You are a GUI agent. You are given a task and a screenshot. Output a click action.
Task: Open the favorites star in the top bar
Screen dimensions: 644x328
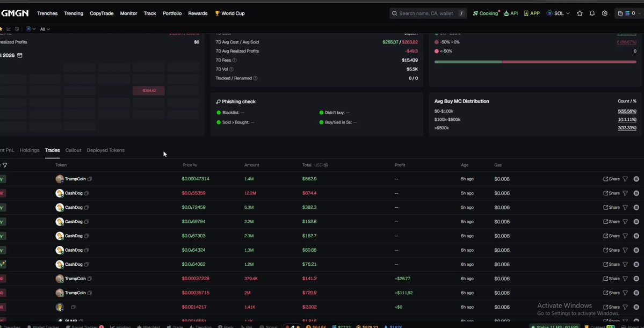click(580, 13)
